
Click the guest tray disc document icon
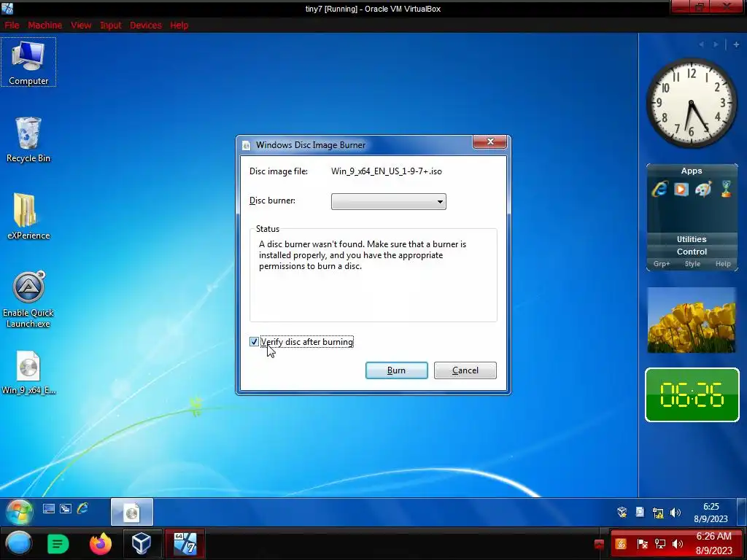click(640, 513)
